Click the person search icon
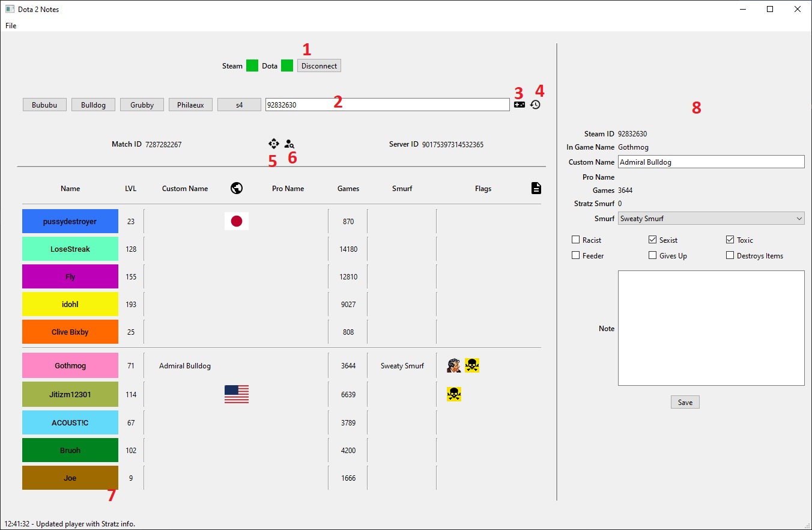This screenshot has height=530, width=812. (289, 144)
